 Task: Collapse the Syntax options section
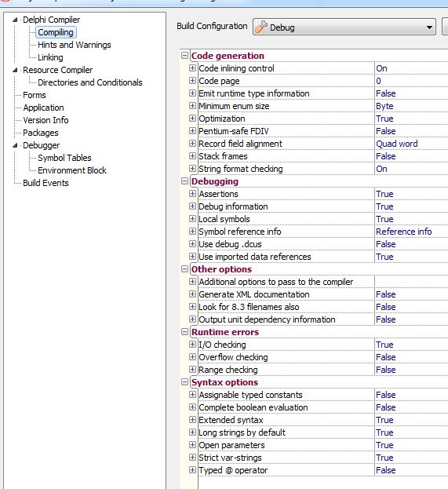(x=185, y=382)
